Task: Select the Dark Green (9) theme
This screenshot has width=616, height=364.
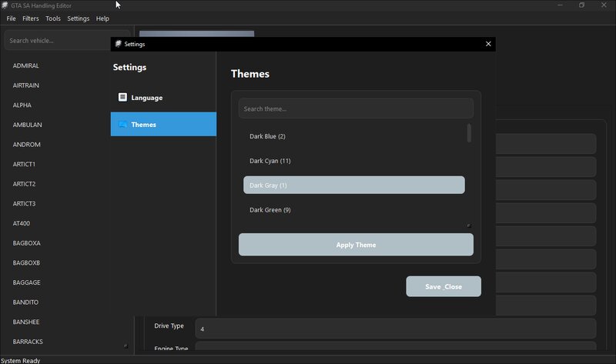Action: coord(354,209)
